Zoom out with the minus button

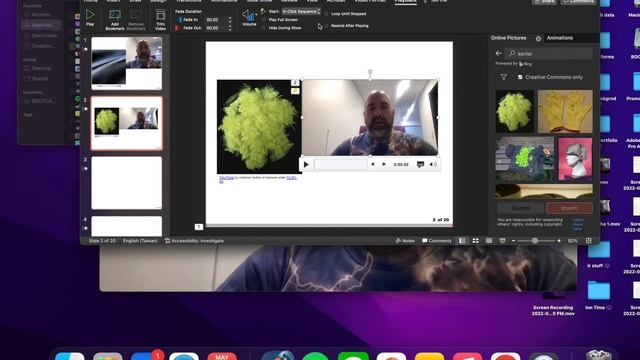click(x=513, y=241)
